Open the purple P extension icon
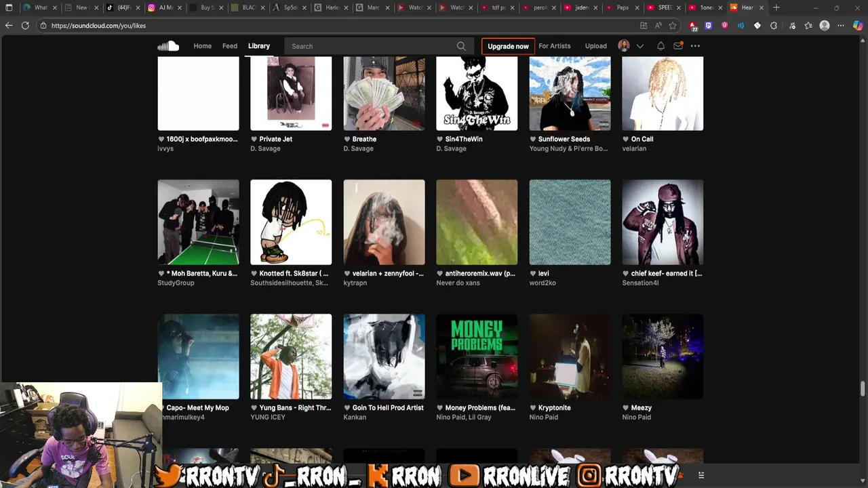The height and width of the screenshot is (488, 868). (x=709, y=25)
